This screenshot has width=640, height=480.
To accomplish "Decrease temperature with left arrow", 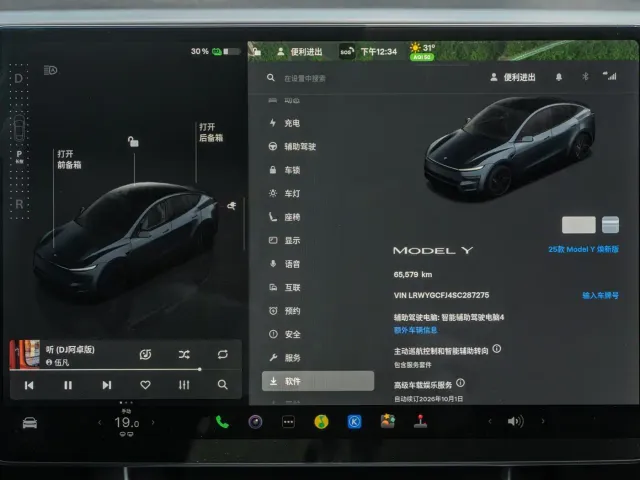I will (99, 422).
